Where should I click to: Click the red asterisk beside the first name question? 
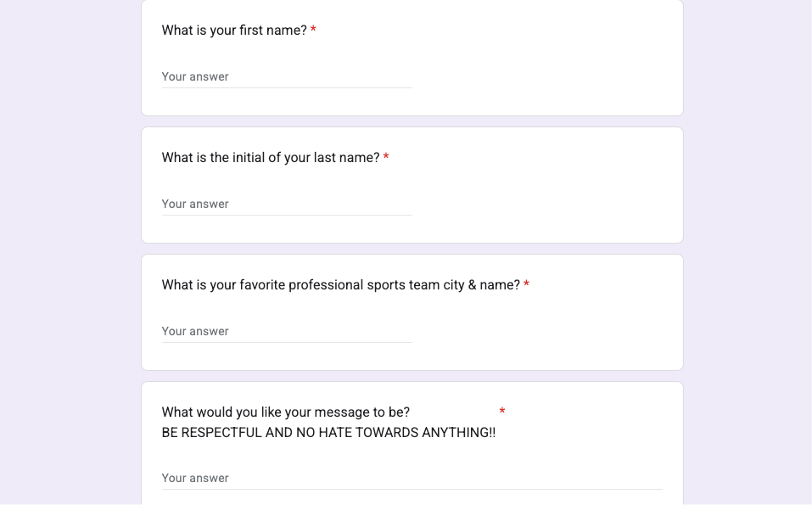[313, 31]
